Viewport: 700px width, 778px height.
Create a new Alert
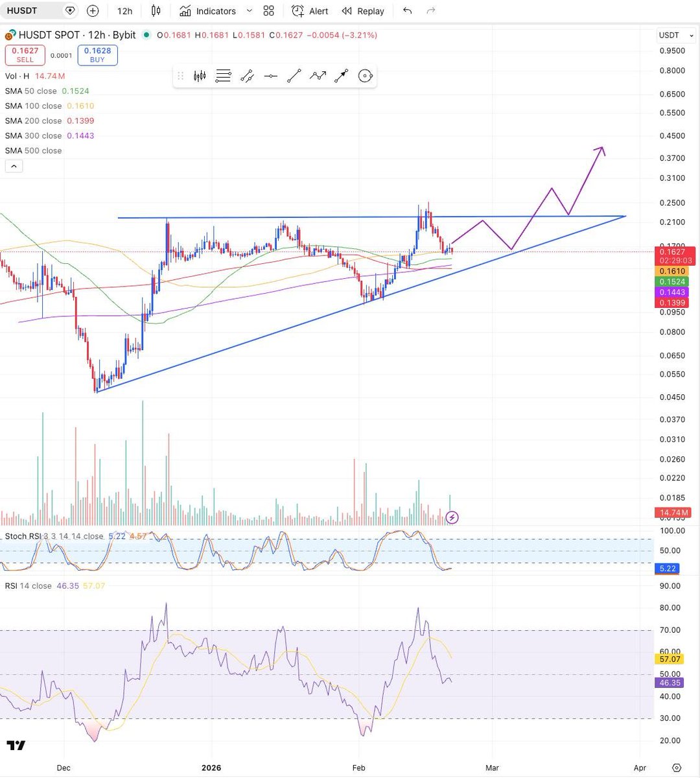click(x=310, y=11)
